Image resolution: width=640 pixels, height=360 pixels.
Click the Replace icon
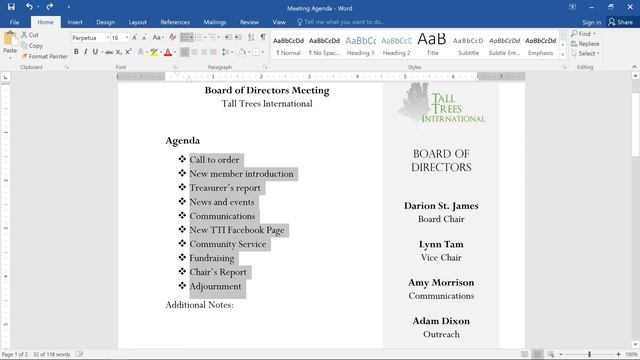point(574,44)
